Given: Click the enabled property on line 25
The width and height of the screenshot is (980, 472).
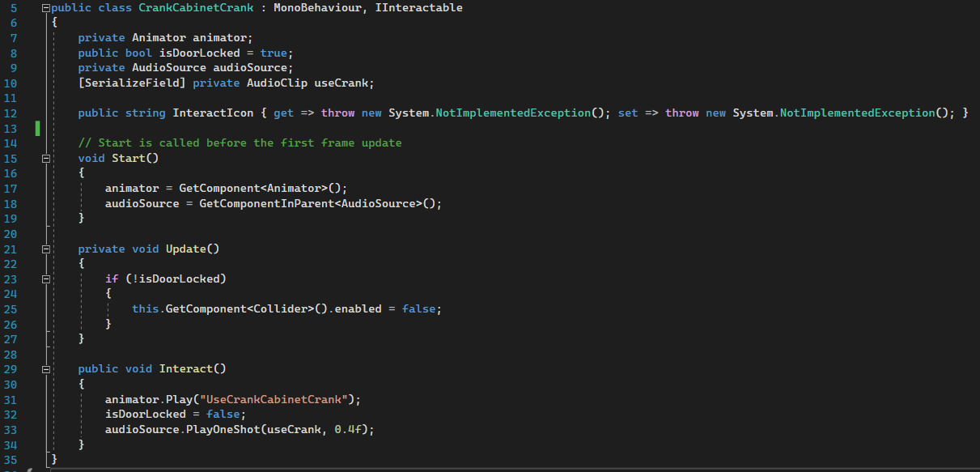Looking at the screenshot, I should pos(358,309).
